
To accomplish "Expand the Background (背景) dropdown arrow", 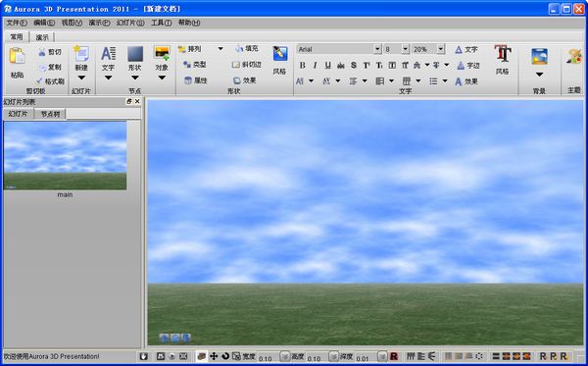I will pyautogui.click(x=539, y=75).
